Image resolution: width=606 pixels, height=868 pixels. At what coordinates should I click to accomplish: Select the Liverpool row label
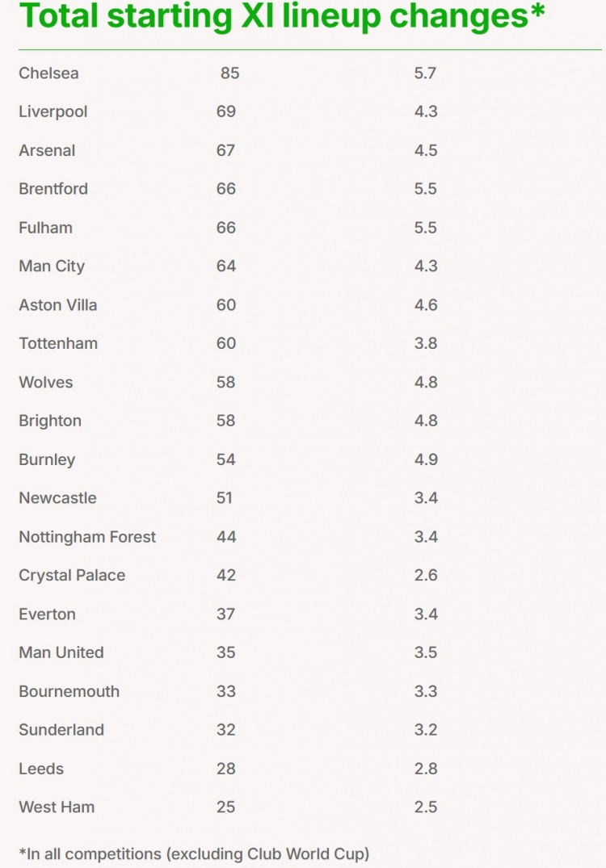(x=53, y=111)
